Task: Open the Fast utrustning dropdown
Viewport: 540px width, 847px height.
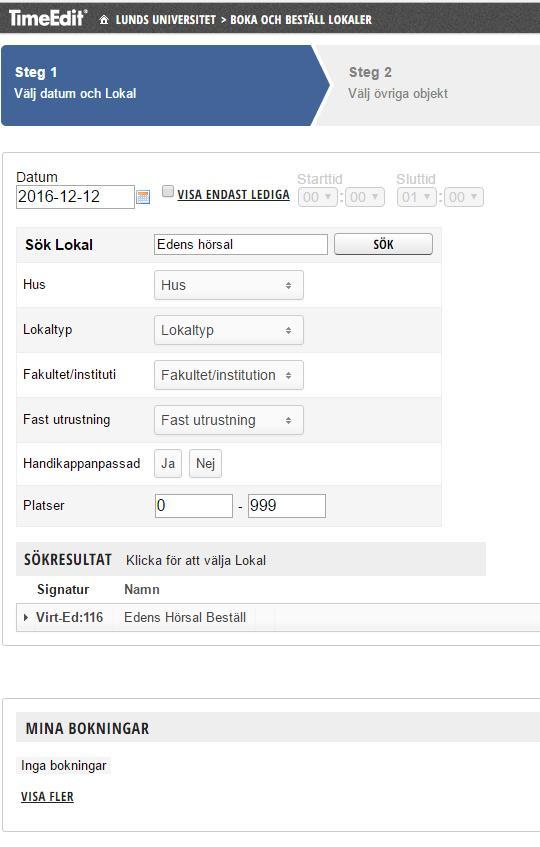Action: (x=228, y=420)
